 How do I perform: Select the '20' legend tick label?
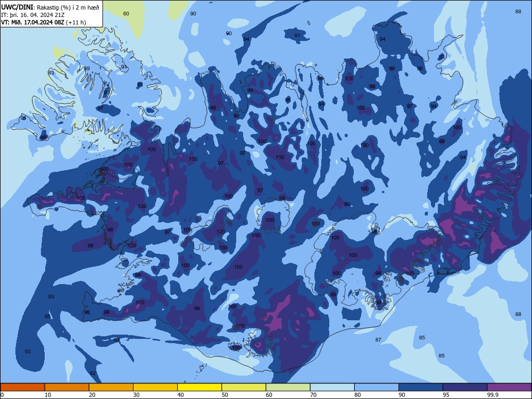[92, 395]
